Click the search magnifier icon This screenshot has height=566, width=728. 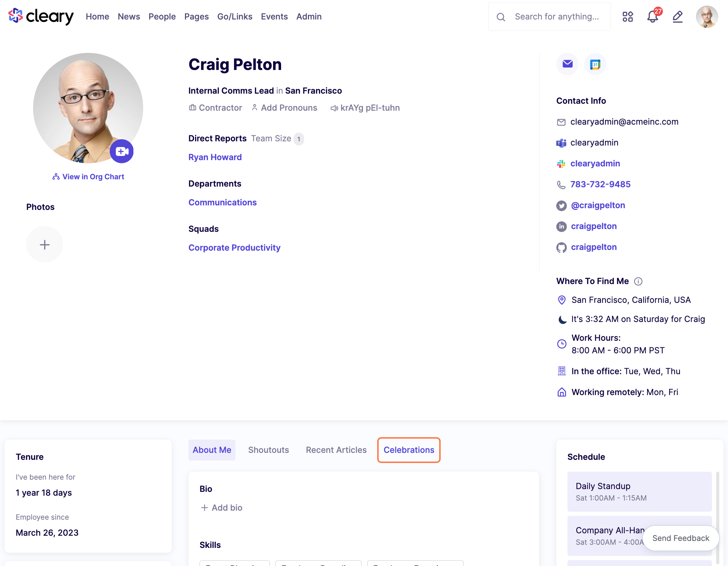tap(501, 17)
